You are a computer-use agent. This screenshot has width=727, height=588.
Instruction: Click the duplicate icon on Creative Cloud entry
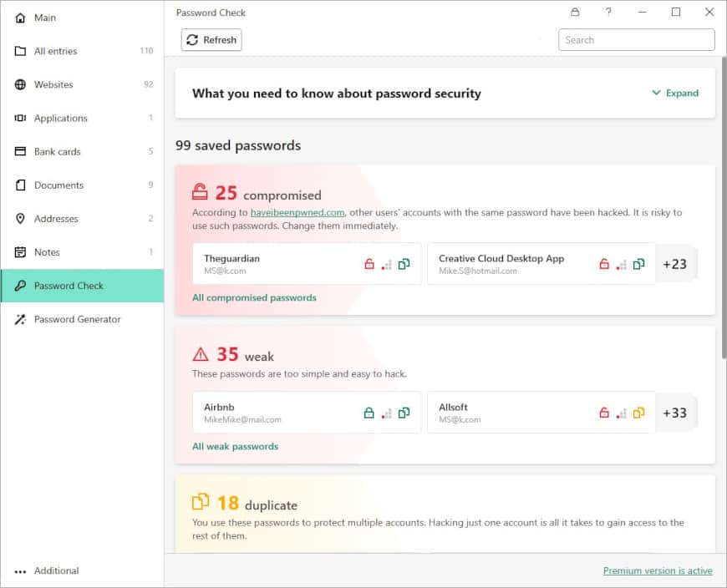point(638,264)
